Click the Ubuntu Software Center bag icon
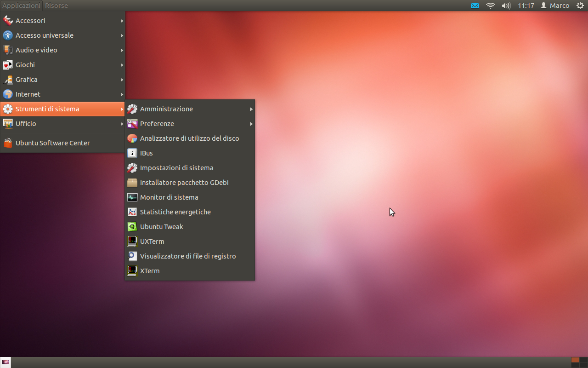The image size is (588, 368). pyautogui.click(x=7, y=143)
